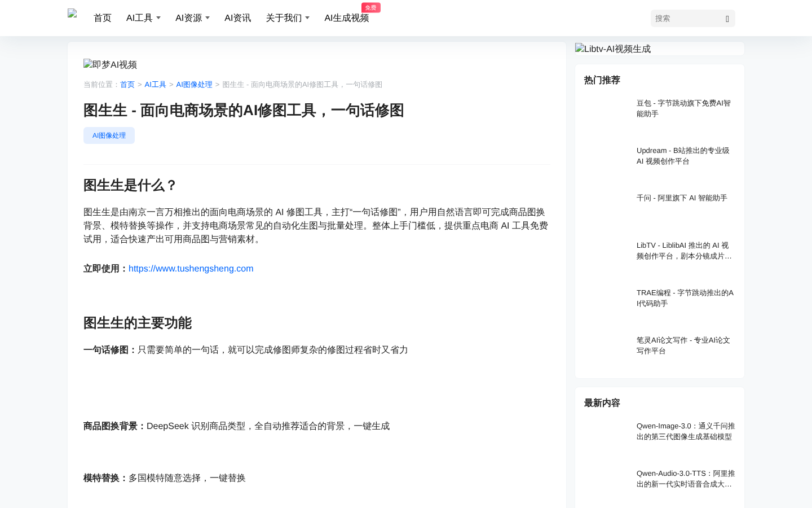Click the 商品图换背景： feature label
Image resolution: width=812 pixels, height=508 pixels.
click(115, 426)
